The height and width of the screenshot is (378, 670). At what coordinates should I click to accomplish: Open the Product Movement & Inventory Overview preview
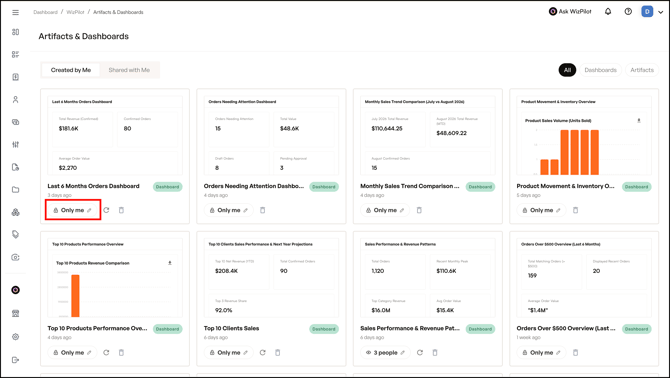pyautogui.click(x=584, y=135)
